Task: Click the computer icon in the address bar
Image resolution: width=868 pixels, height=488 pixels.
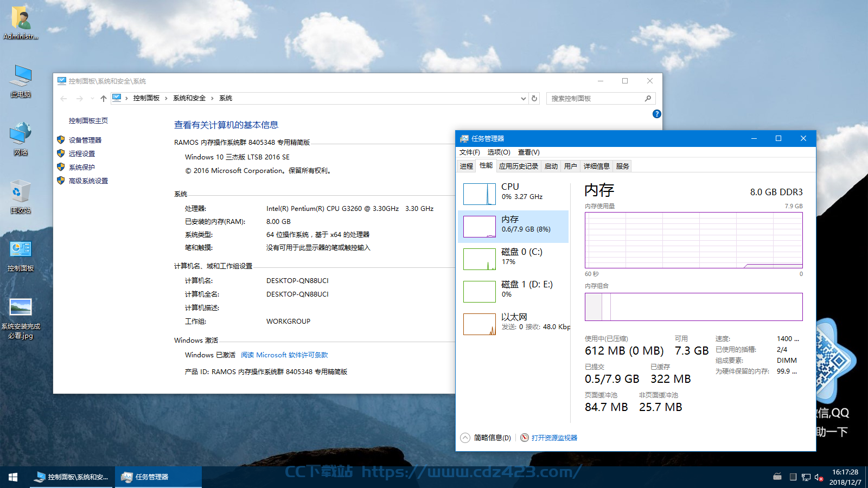Action: (x=117, y=98)
